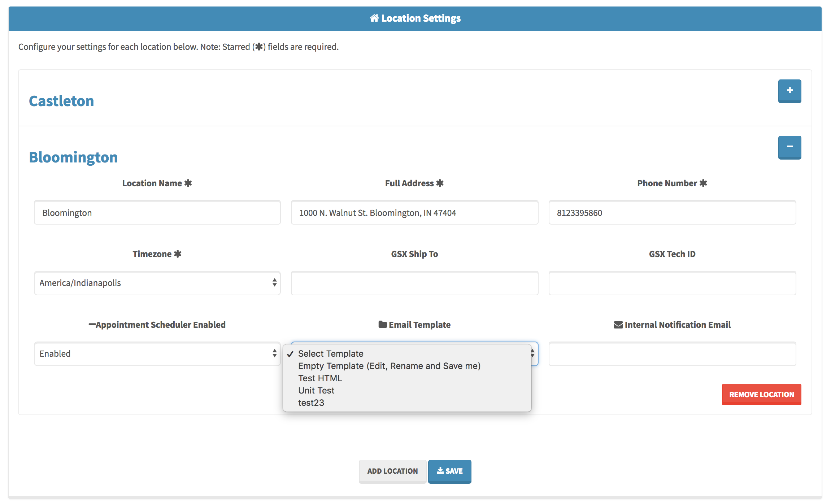The height and width of the screenshot is (504, 831).
Task: Click the folder icon beside Email Template
Action: pyautogui.click(x=383, y=325)
